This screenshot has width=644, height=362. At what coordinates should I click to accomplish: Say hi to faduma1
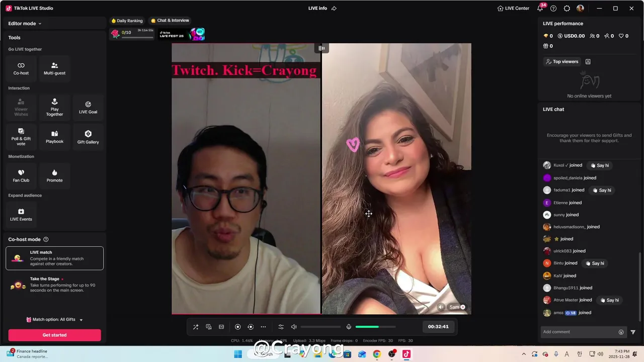click(602, 190)
